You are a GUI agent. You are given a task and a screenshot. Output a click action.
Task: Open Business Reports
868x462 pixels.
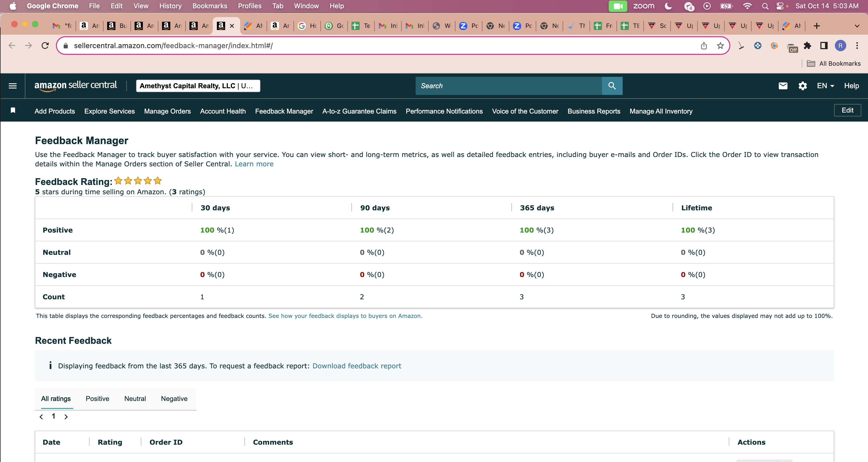pos(594,111)
